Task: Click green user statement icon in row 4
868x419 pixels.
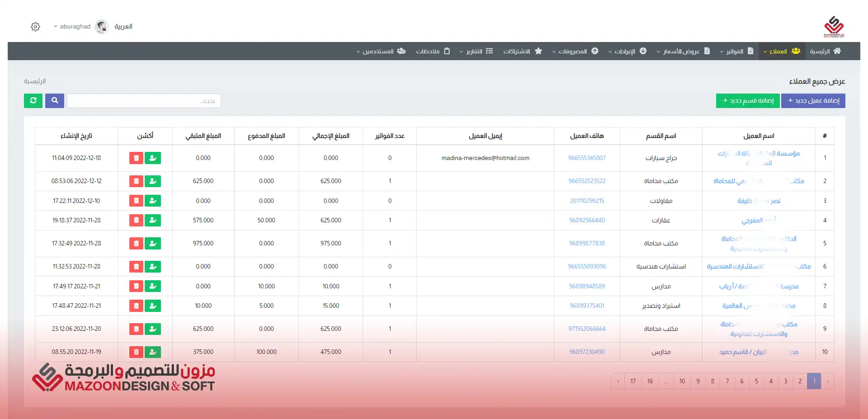Action: click(x=153, y=221)
